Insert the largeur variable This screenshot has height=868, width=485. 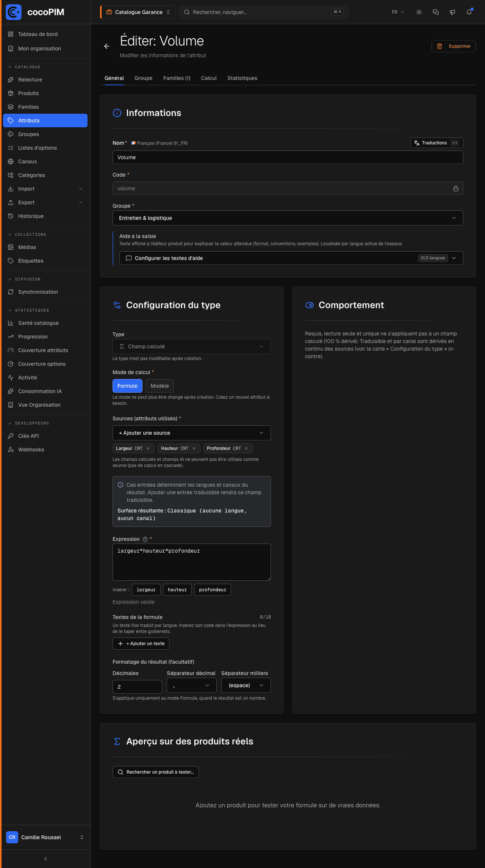(x=146, y=590)
